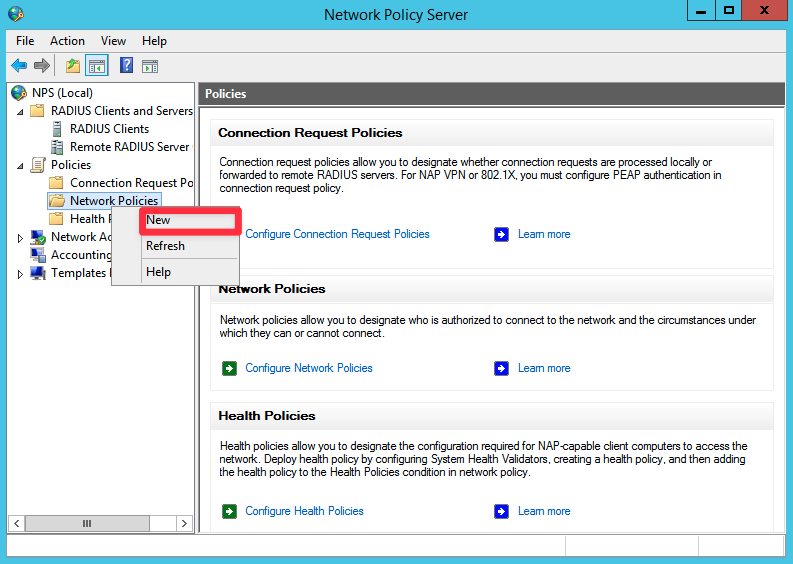The image size is (793, 564).
Task: Open Configure Connection Request Policies link
Action: pos(337,234)
